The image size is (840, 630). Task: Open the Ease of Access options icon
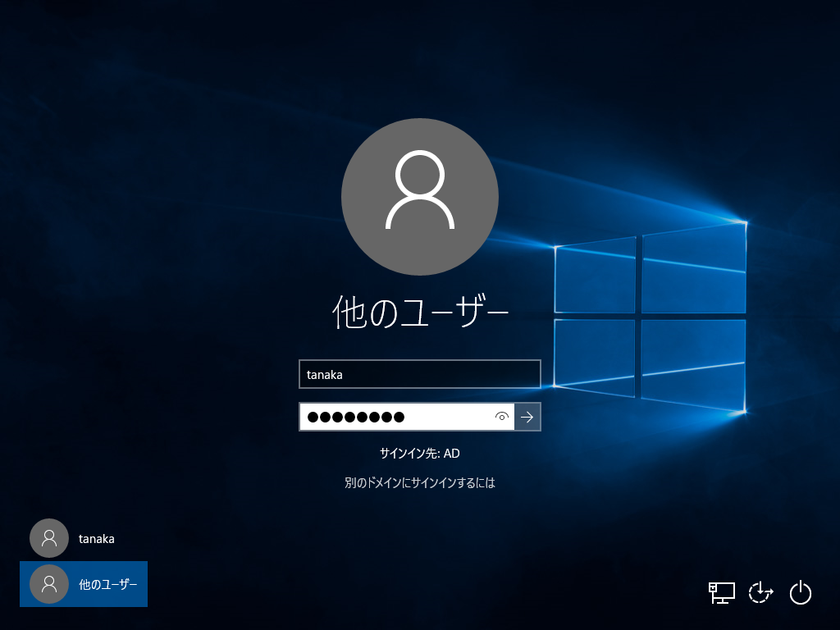pyautogui.click(x=760, y=593)
